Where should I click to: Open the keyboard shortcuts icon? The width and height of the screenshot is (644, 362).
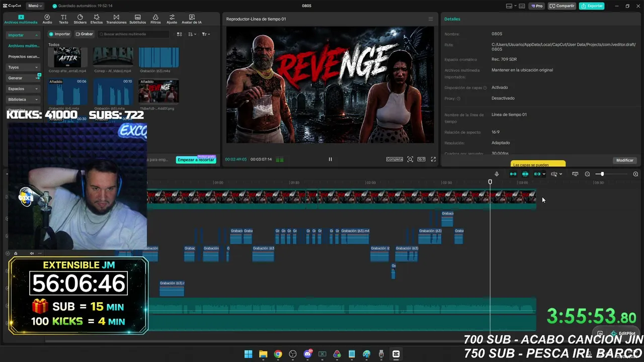tap(523, 6)
